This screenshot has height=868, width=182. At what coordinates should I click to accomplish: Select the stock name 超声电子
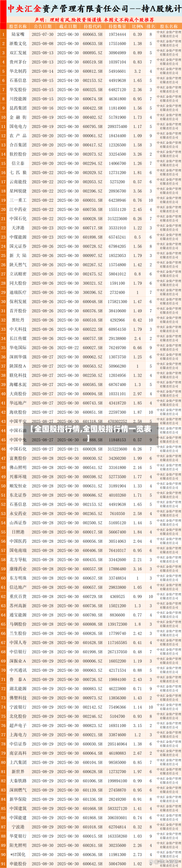point(18,726)
